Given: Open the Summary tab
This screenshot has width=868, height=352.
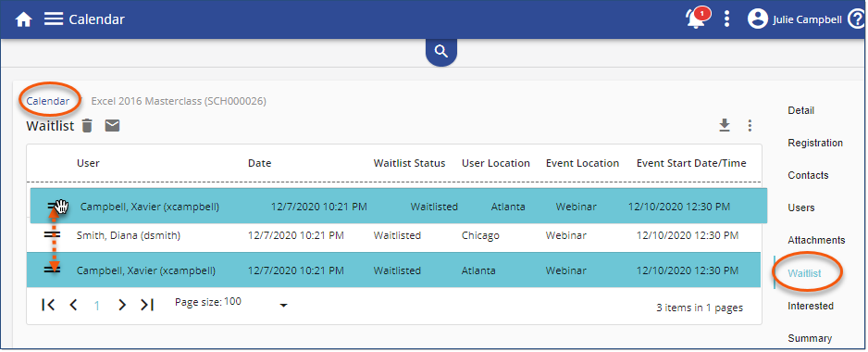Looking at the screenshot, I should point(810,338).
